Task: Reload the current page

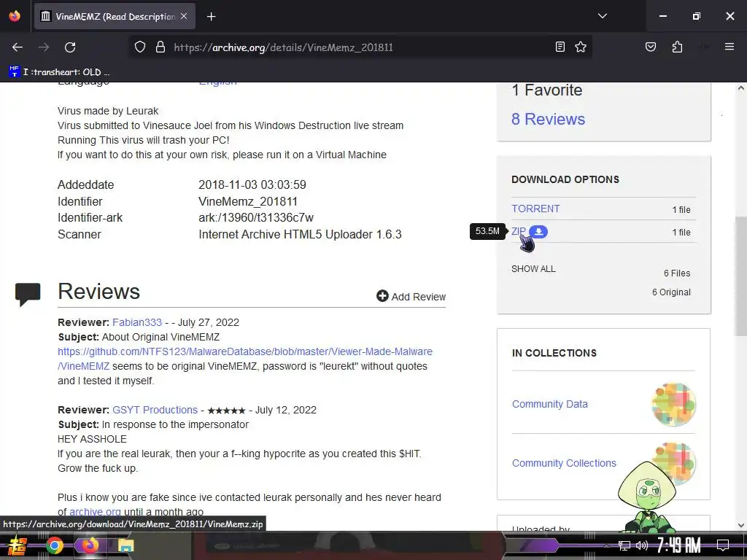Action: tap(70, 47)
